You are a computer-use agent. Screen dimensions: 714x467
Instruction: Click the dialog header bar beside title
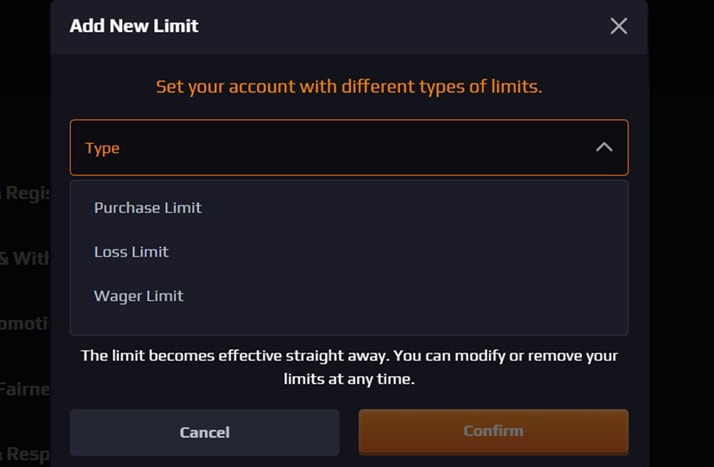pyautogui.click(x=400, y=26)
